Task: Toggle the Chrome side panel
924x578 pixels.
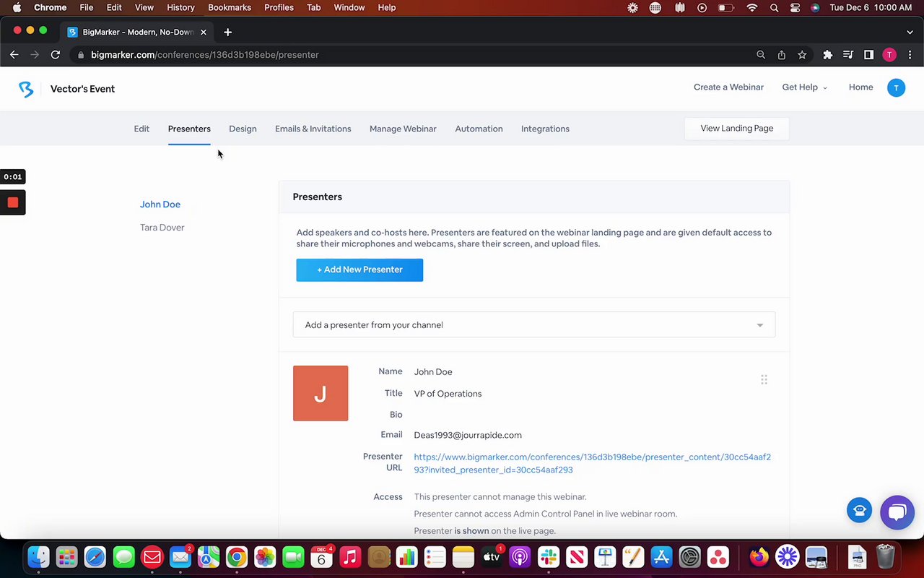Action: [x=868, y=55]
